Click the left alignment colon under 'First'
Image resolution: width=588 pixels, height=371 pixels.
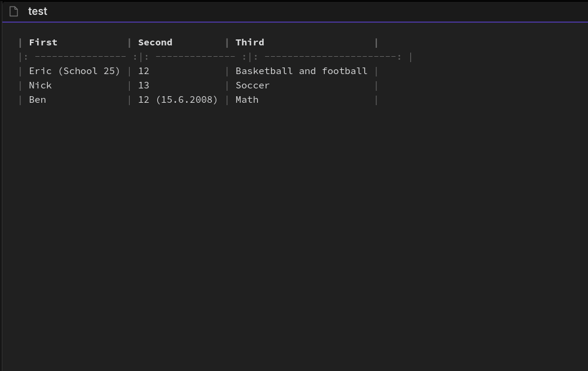(26, 56)
